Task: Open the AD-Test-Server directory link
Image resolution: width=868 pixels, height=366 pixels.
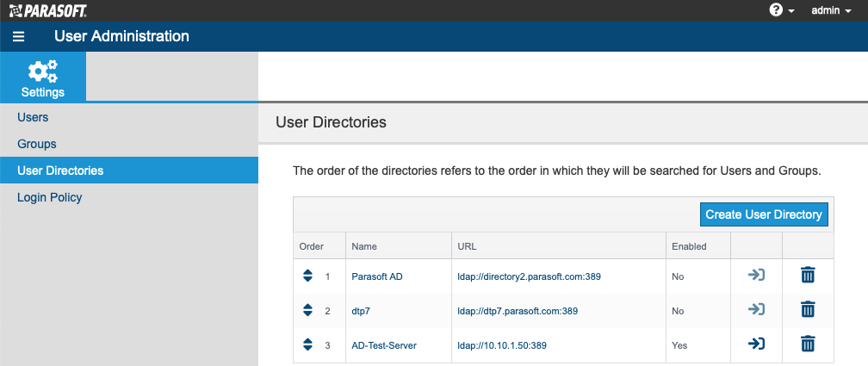Action: tap(384, 345)
